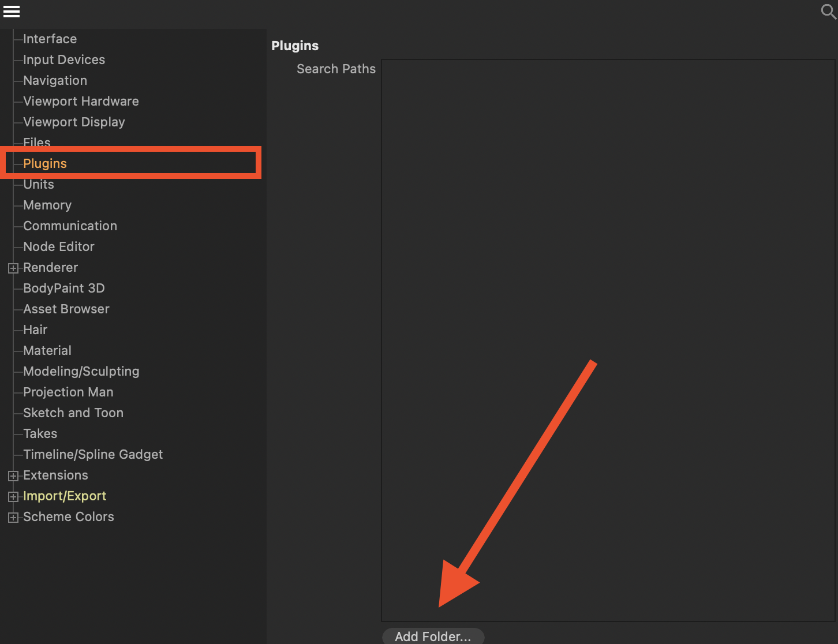838x644 pixels.
Task: Open Interface preferences
Action: point(50,39)
